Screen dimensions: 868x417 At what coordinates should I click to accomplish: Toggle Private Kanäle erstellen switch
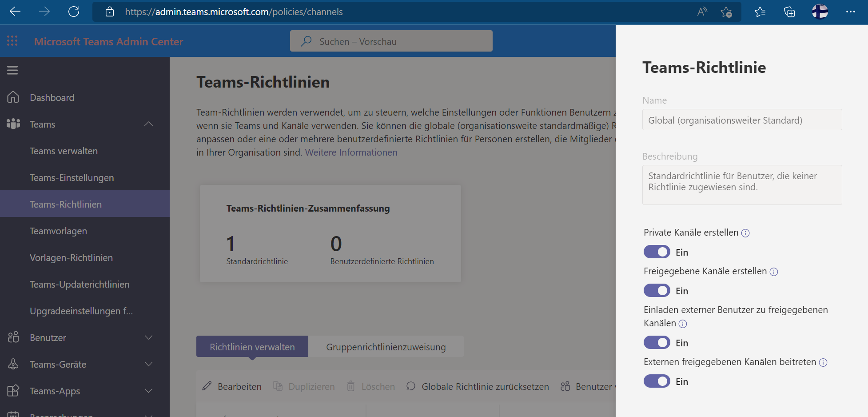(657, 252)
